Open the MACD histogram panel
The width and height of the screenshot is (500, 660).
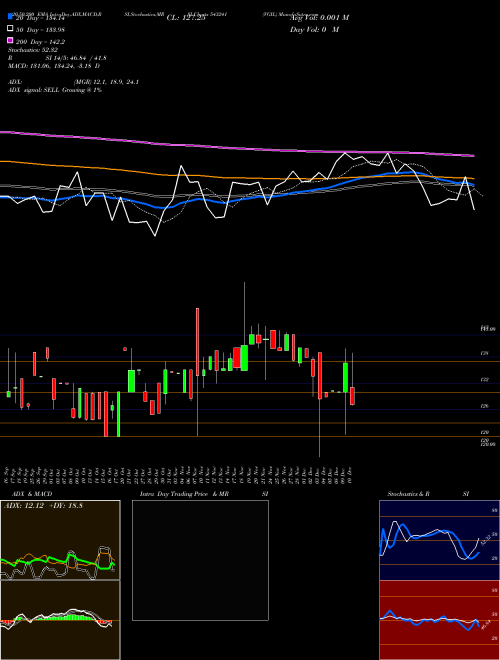(x=60, y=620)
